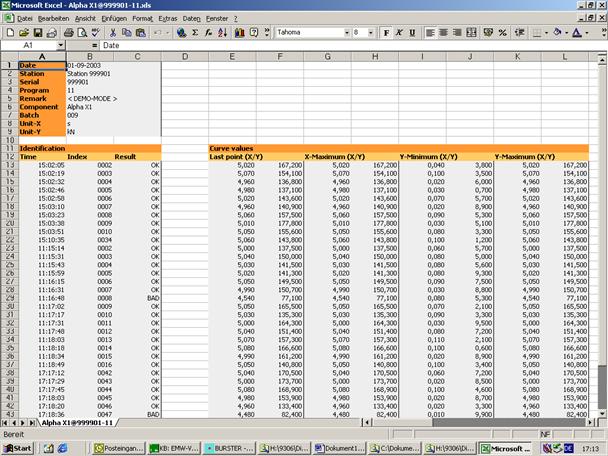Image resolution: width=608 pixels, height=456 pixels.
Task: Click the Windows Start button
Action: tap(17, 448)
